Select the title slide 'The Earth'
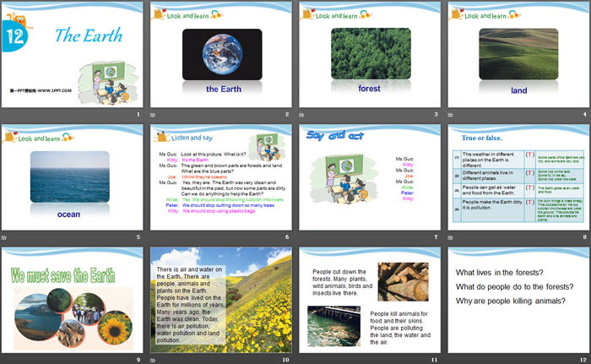Viewport: 591px width, 364px height. pyautogui.click(x=71, y=53)
